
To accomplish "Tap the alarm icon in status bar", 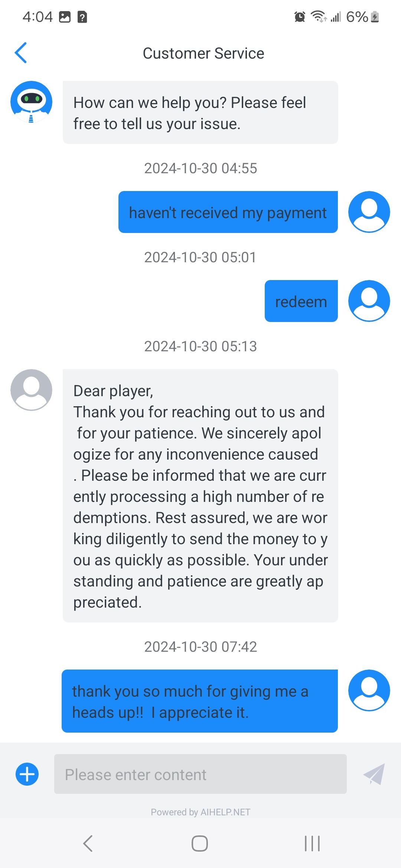I will 300,17.
